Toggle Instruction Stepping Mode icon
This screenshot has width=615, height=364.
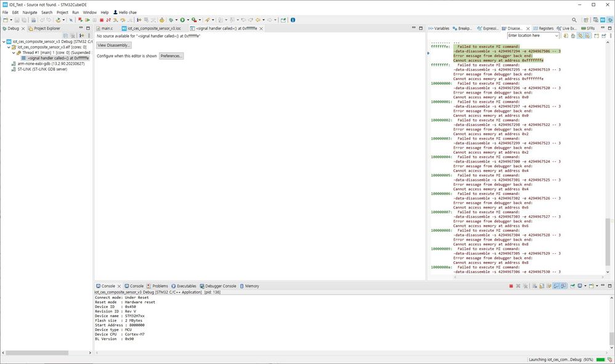pos(139,20)
